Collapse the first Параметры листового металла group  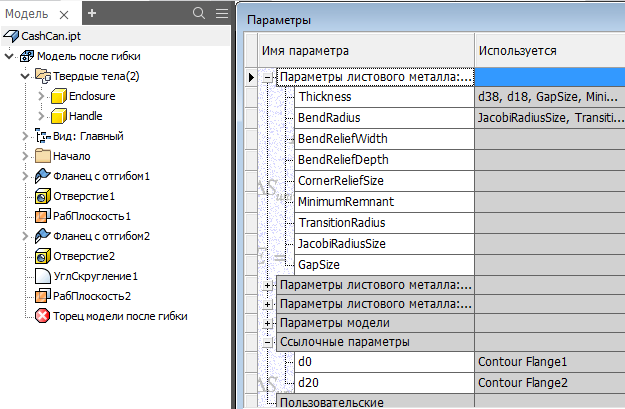(268, 77)
